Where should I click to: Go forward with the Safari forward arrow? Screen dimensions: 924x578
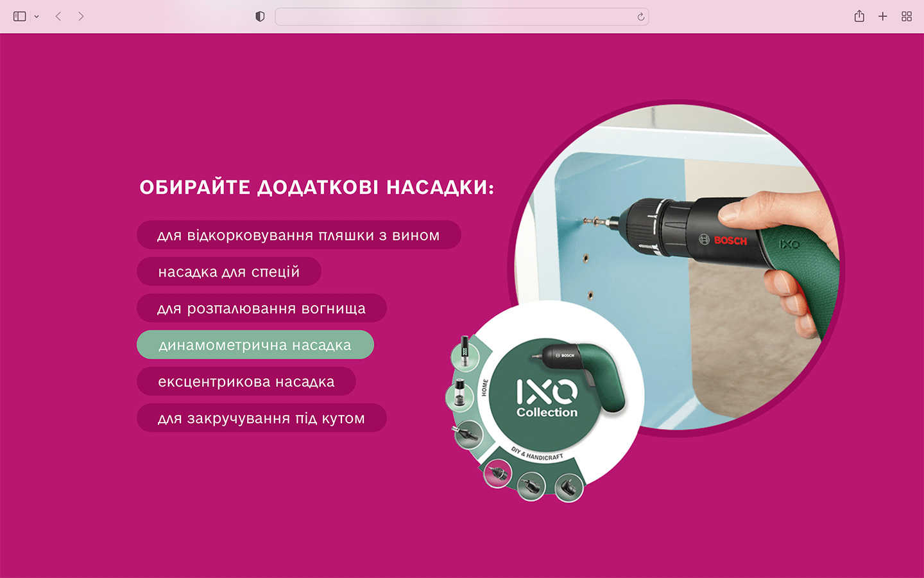click(81, 17)
